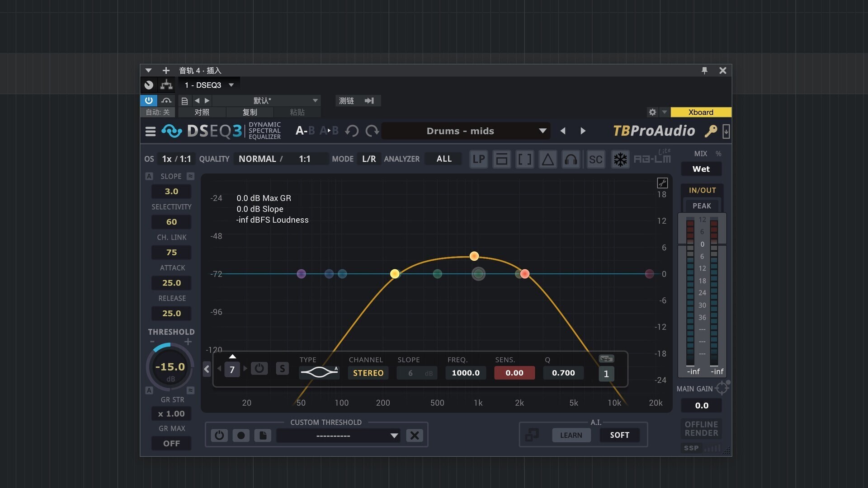Screen dimensions: 868x488
Task: Select the SOFT A.I. mode
Action: pos(619,435)
